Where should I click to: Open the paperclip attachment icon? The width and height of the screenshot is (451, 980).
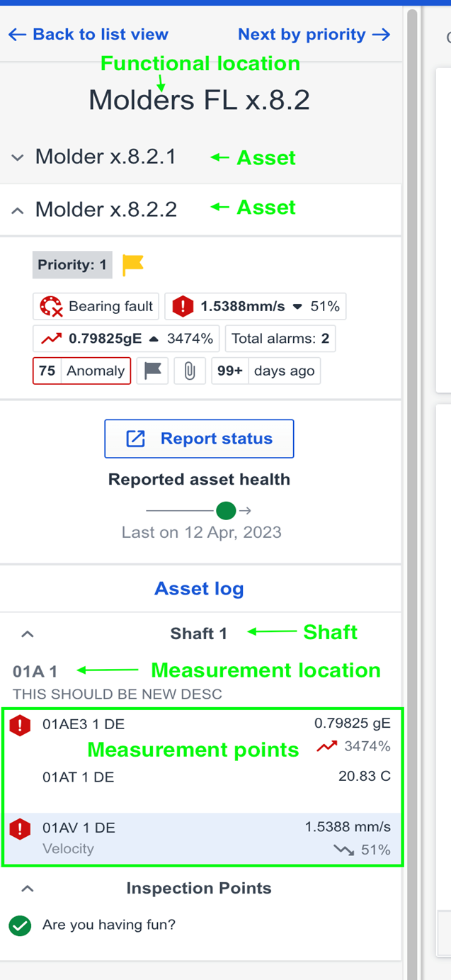coord(190,371)
